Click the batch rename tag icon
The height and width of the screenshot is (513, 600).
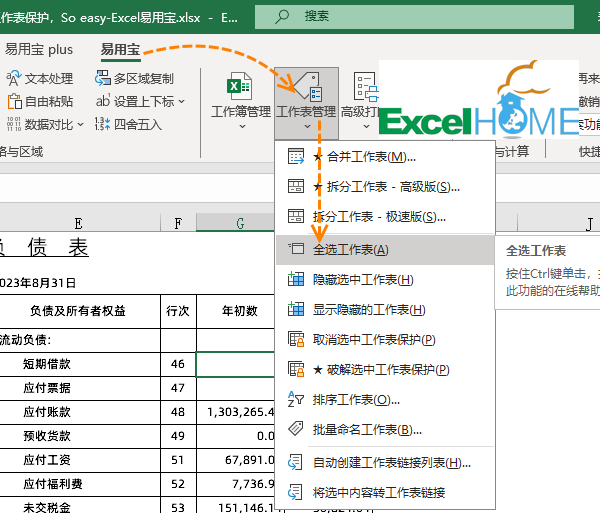pos(296,429)
